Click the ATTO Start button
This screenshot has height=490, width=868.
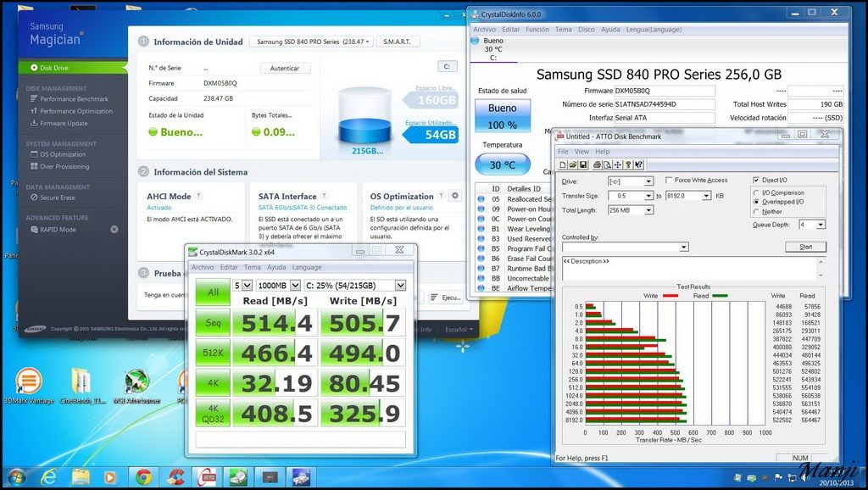805,247
